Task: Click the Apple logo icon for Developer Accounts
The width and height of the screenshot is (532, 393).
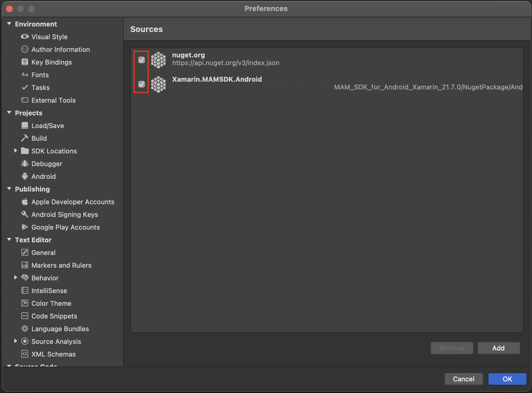Action: point(25,202)
